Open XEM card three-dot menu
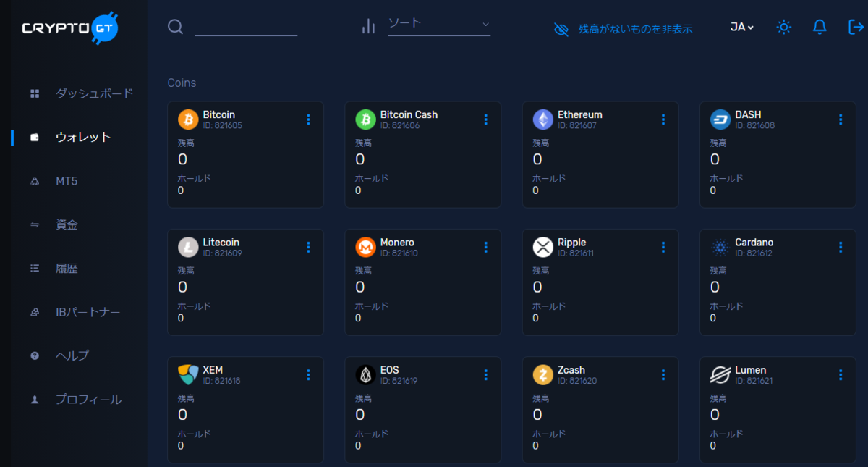 [x=308, y=374]
